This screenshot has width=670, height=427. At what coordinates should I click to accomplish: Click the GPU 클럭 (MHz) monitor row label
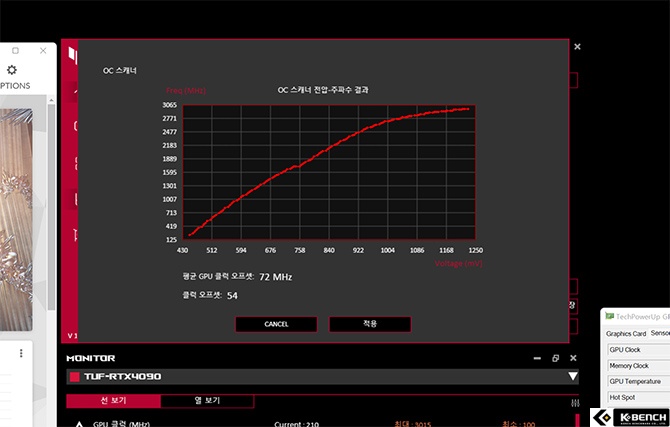click(121, 424)
